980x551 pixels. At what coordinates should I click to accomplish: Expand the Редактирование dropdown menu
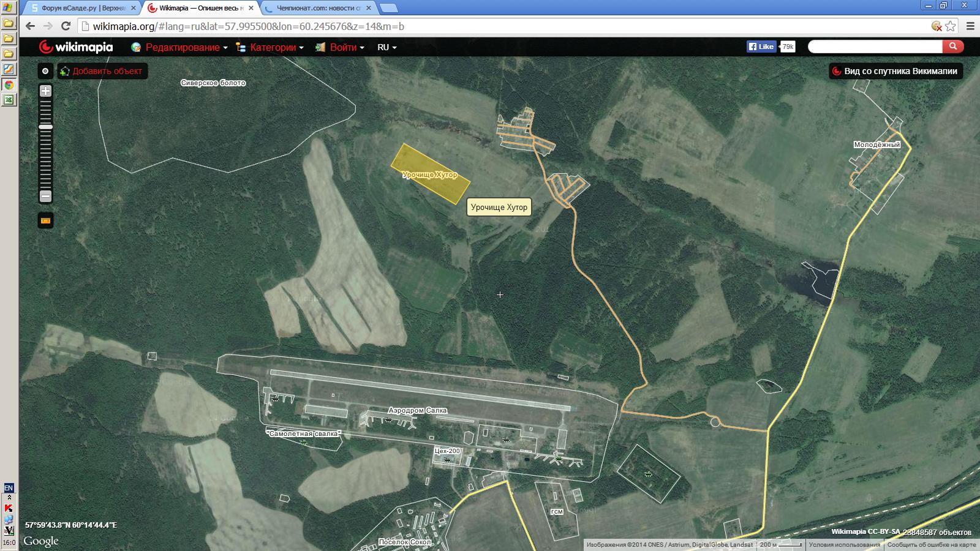(x=179, y=47)
